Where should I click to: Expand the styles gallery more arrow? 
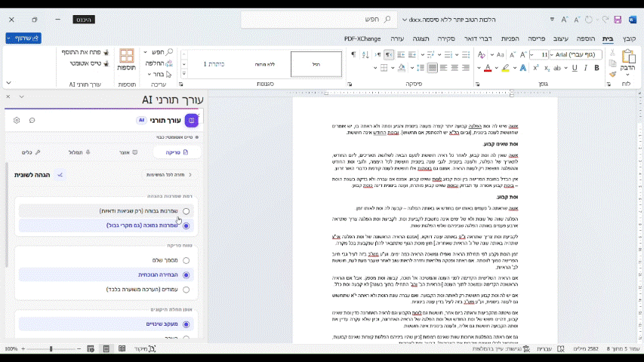pyautogui.click(x=184, y=74)
